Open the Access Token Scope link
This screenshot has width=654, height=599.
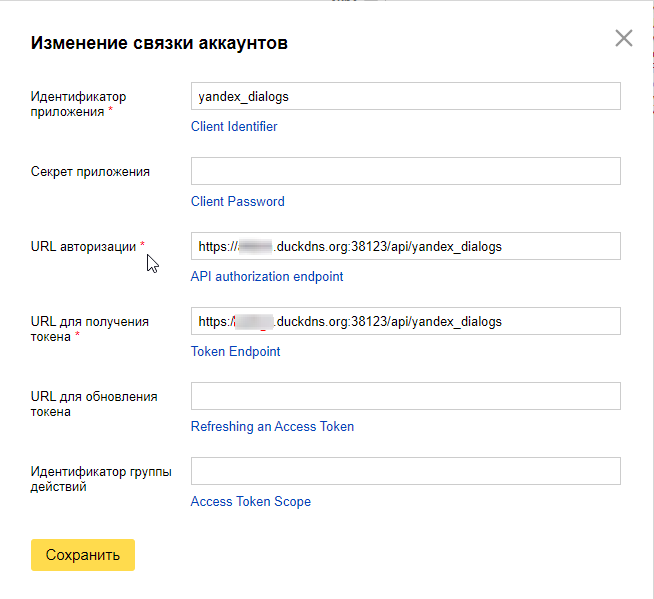click(251, 501)
